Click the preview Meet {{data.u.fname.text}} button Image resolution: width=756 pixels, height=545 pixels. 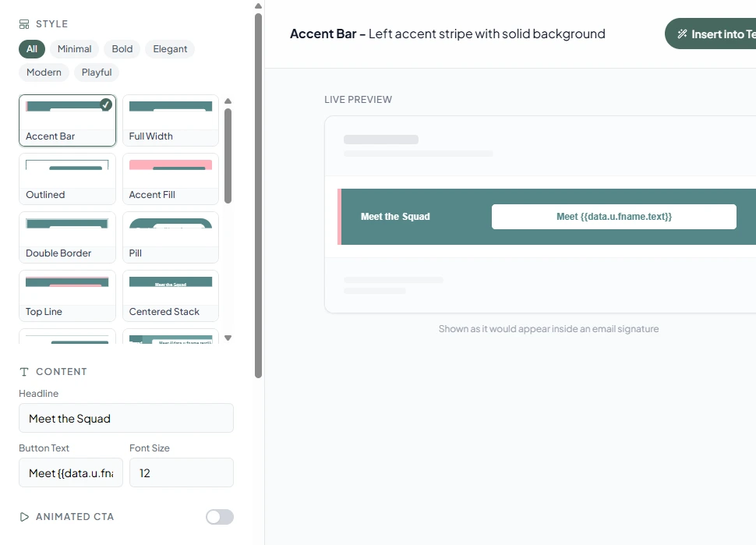(x=614, y=217)
